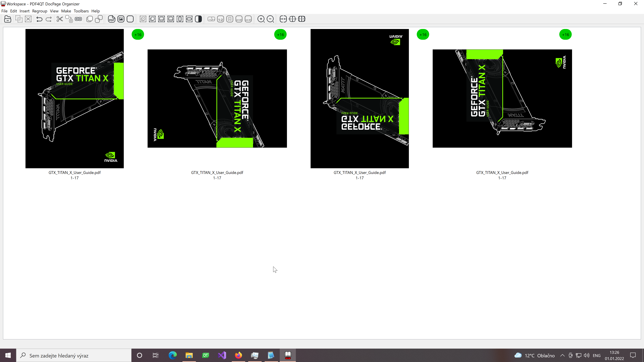
Task: Open the Windows Start menu
Action: pos(8,355)
